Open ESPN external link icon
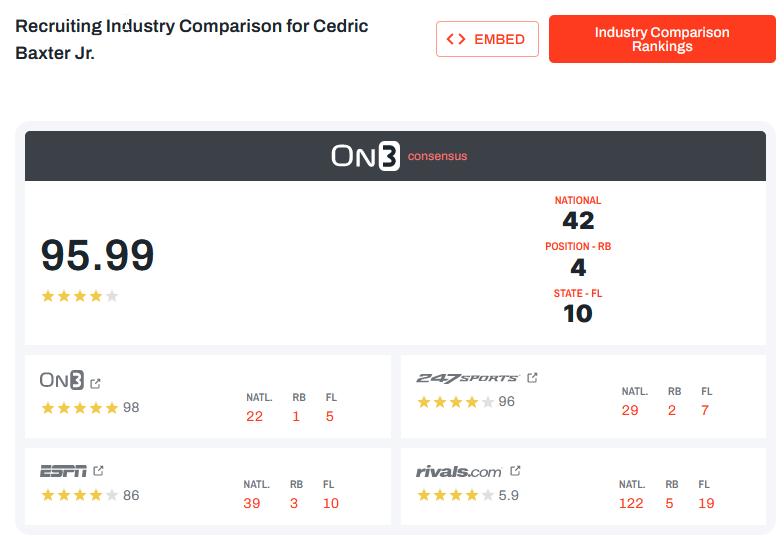 coord(98,471)
